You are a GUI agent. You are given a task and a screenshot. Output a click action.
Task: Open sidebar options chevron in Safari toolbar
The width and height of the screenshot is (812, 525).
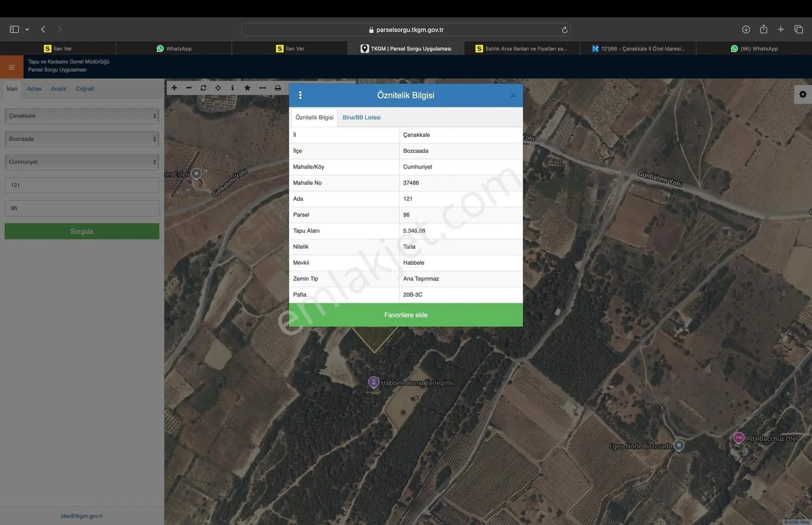27,29
